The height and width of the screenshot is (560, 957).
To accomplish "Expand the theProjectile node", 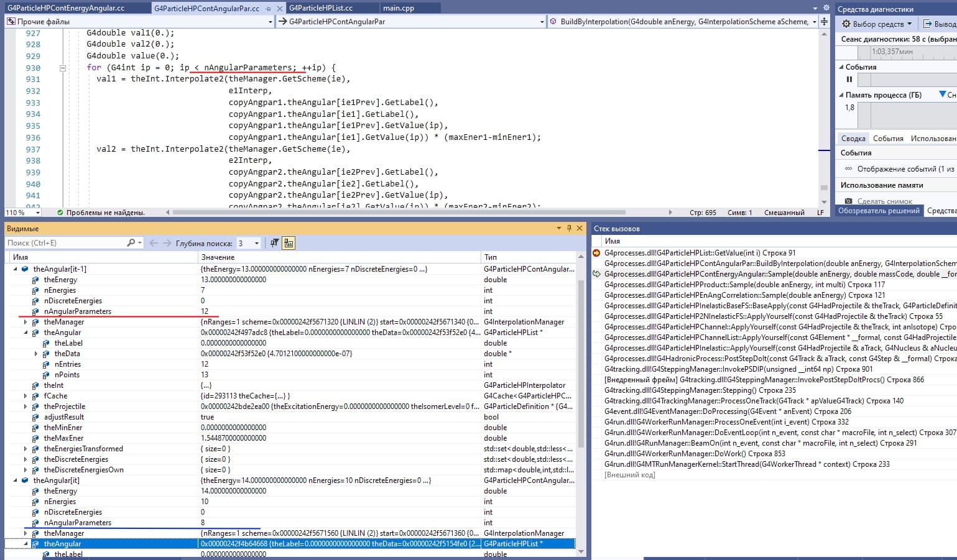I will pyautogui.click(x=25, y=406).
